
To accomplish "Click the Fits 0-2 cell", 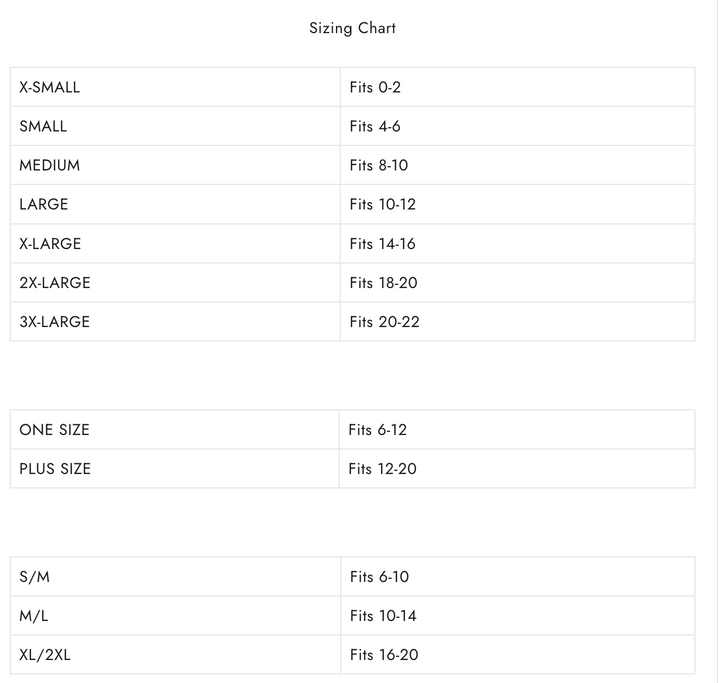I will (518, 87).
